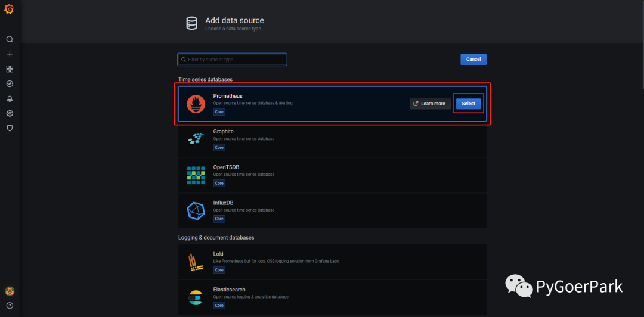Open the Create plus icon in sidebar
644x317 pixels.
[x=10, y=54]
